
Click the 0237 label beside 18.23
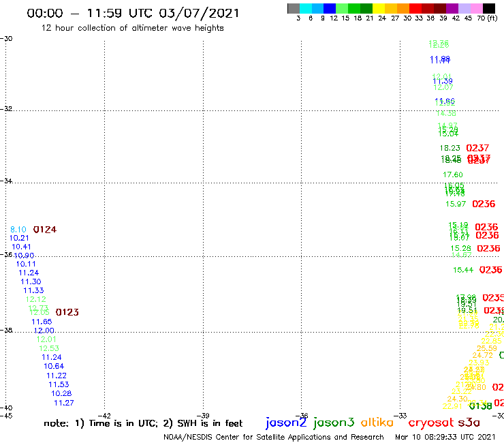pyautogui.click(x=477, y=148)
